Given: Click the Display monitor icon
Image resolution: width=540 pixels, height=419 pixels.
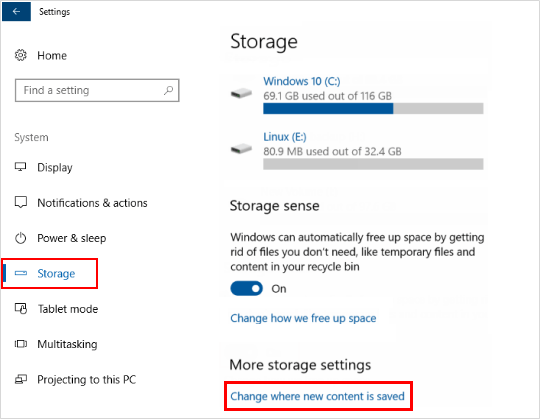Looking at the screenshot, I should coord(20,167).
